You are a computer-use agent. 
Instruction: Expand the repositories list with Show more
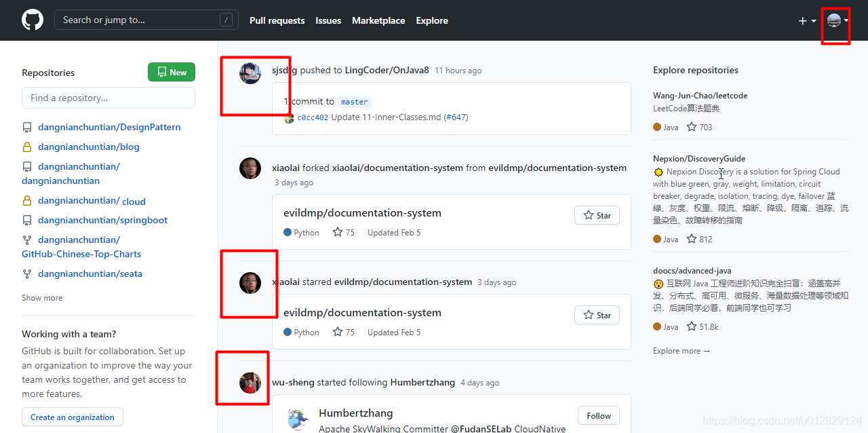42,298
